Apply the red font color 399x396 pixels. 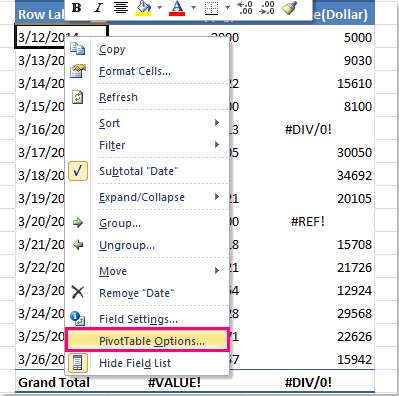click(177, 8)
